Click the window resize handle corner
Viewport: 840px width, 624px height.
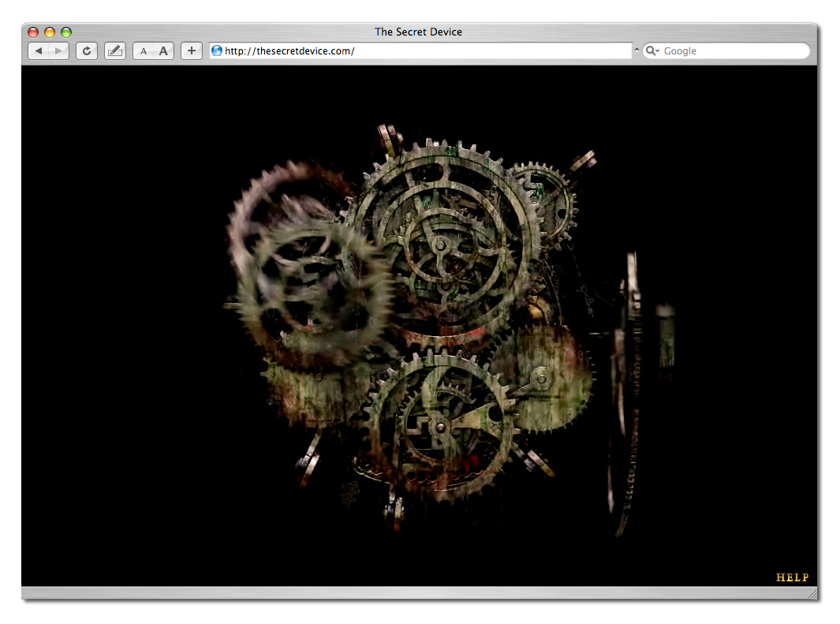click(x=812, y=593)
